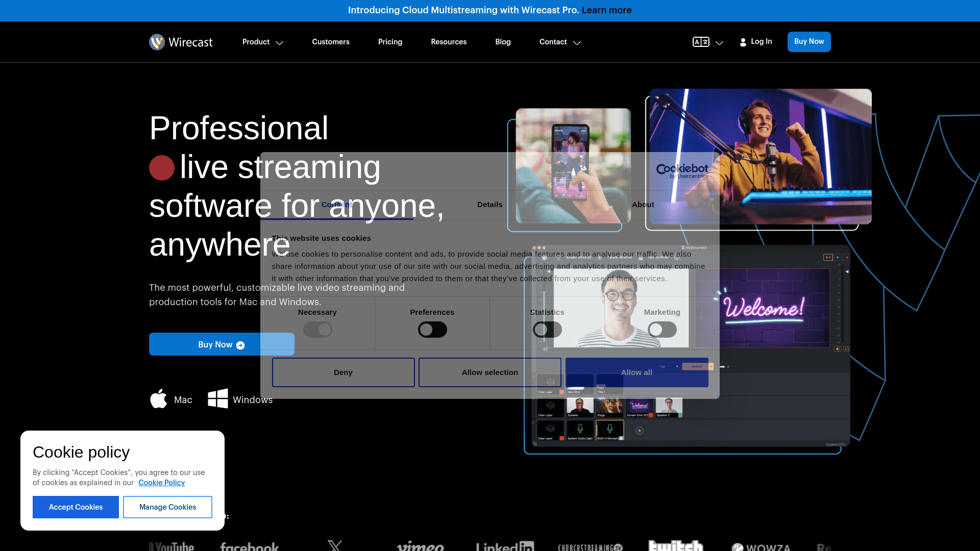
Task: Click the plus icon to add a shot
Action: (x=639, y=431)
